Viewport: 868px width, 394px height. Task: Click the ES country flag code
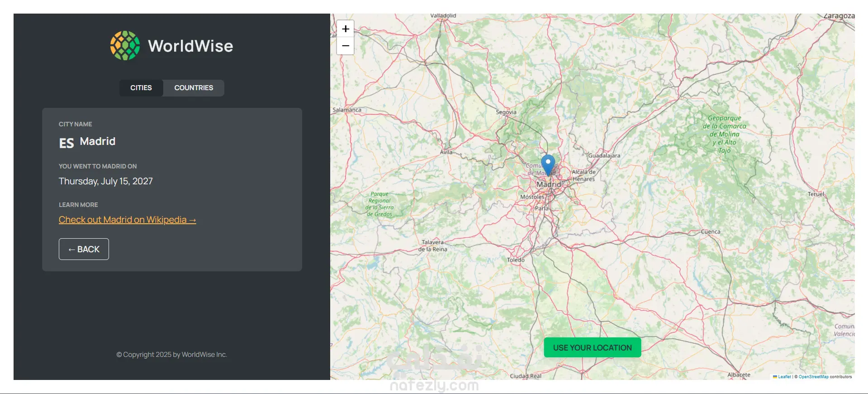tap(66, 143)
